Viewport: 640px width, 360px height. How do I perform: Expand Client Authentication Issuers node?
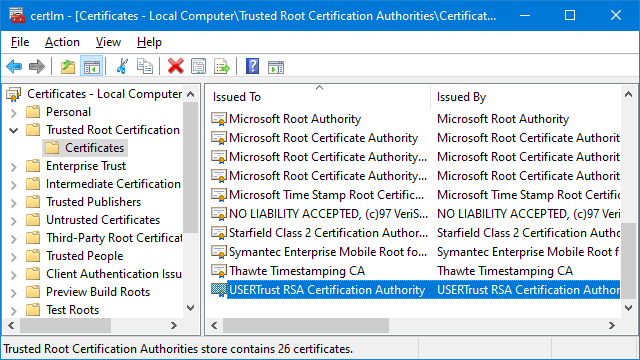tap(13, 275)
